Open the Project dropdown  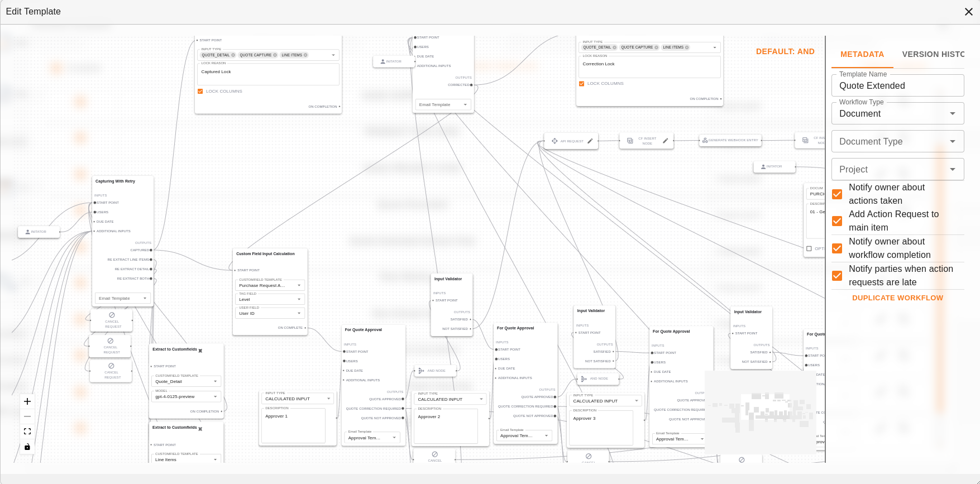click(897, 170)
